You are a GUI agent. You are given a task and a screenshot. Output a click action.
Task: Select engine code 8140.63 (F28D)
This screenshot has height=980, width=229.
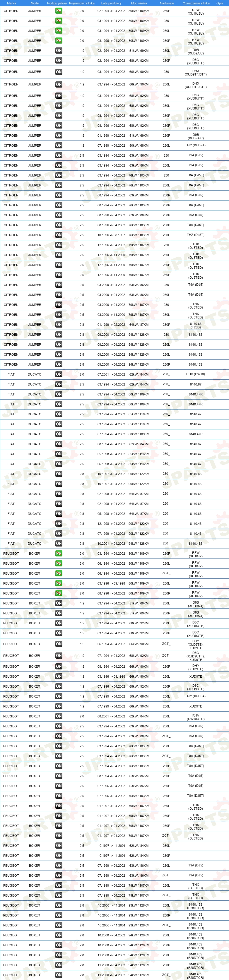(x=196, y=325)
